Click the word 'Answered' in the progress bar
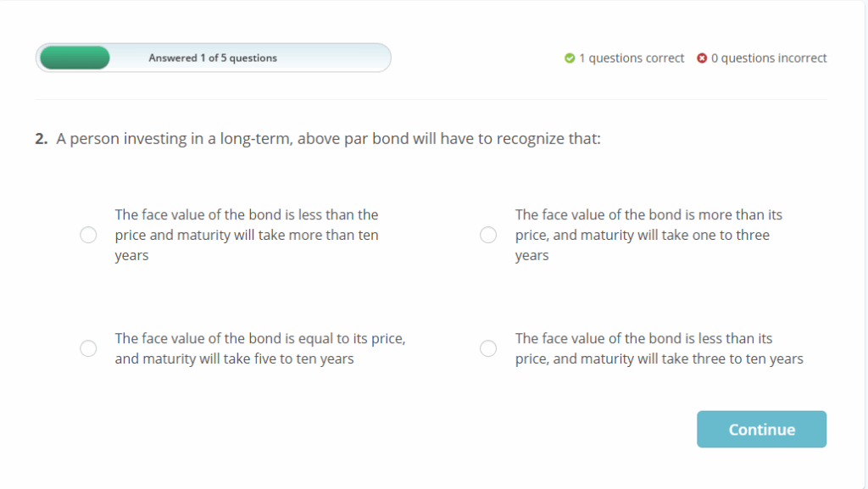 172,58
